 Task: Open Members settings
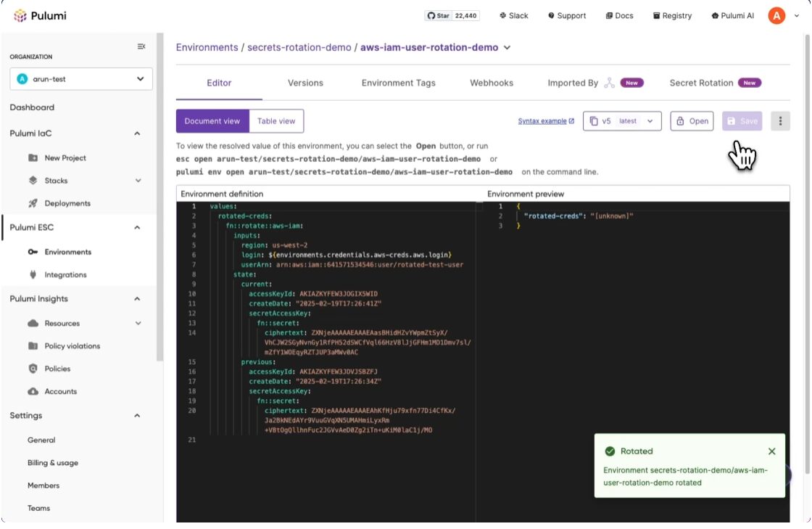point(43,485)
